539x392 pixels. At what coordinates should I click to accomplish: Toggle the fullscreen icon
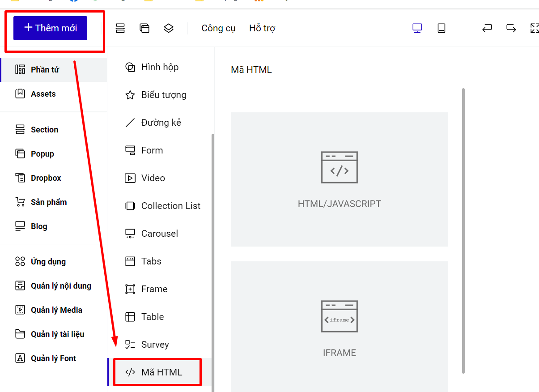(535, 28)
